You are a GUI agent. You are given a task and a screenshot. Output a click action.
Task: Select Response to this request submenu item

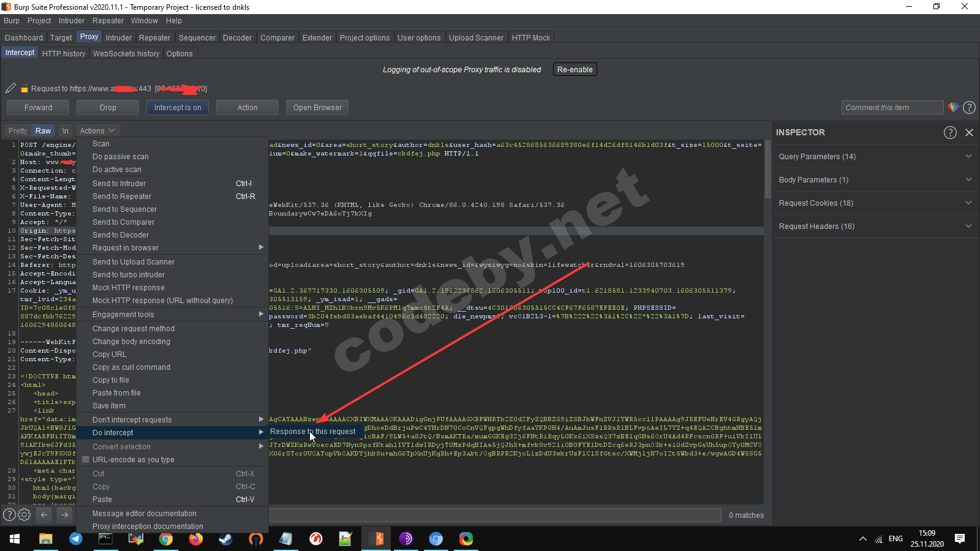coord(312,432)
